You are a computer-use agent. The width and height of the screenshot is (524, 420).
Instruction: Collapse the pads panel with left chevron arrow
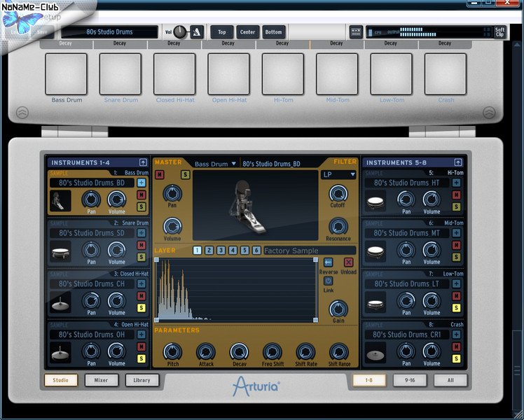click(x=22, y=112)
